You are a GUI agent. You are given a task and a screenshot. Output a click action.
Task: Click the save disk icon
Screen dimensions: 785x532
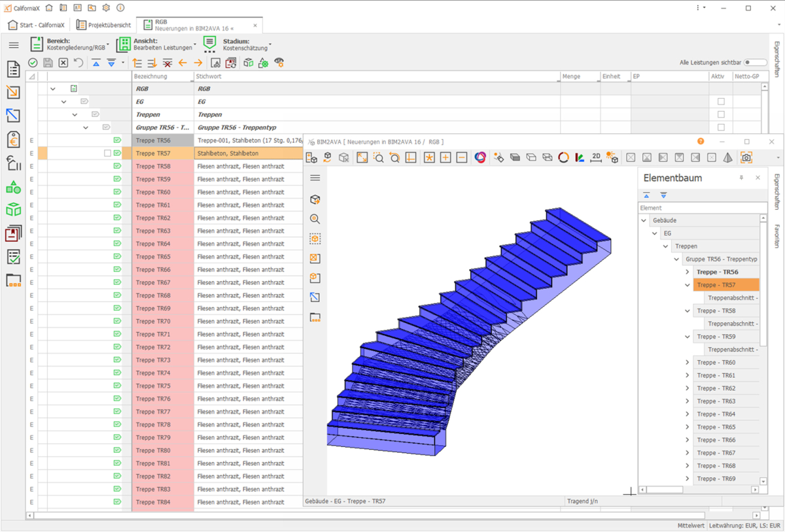click(x=48, y=63)
